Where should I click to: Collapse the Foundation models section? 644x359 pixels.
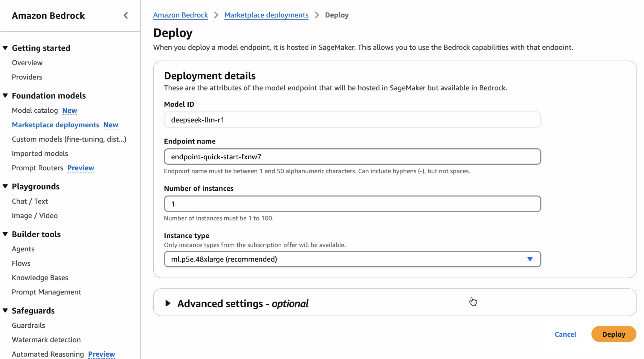pyautogui.click(x=5, y=96)
